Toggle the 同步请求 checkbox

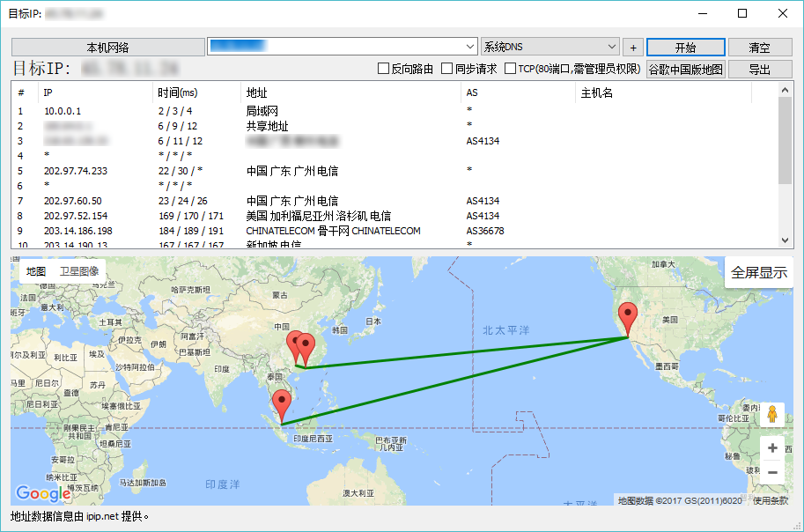point(446,69)
